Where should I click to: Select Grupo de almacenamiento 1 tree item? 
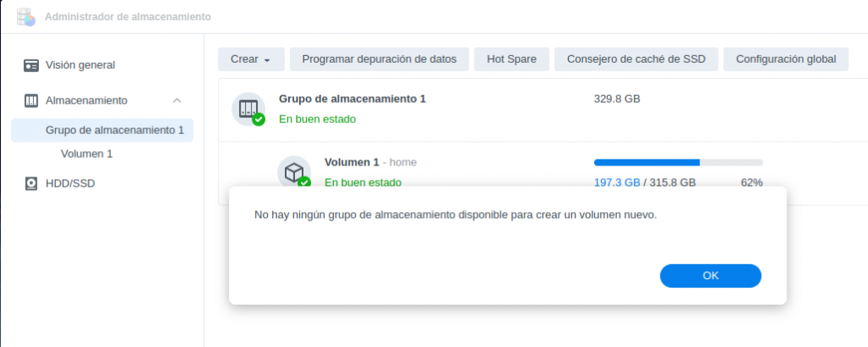pyautogui.click(x=103, y=131)
